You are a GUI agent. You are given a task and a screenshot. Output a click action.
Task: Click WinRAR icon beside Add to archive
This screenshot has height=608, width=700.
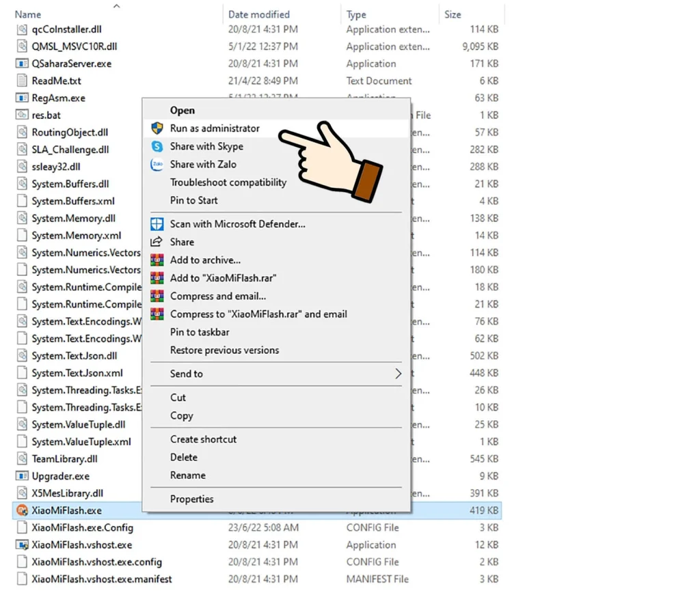click(x=157, y=260)
